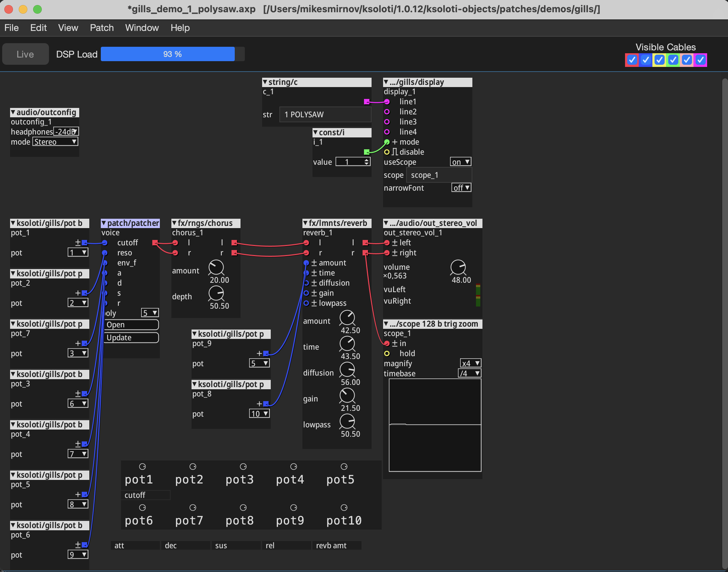Adjust the reverb lowpass knob
728x572 pixels.
point(347,421)
